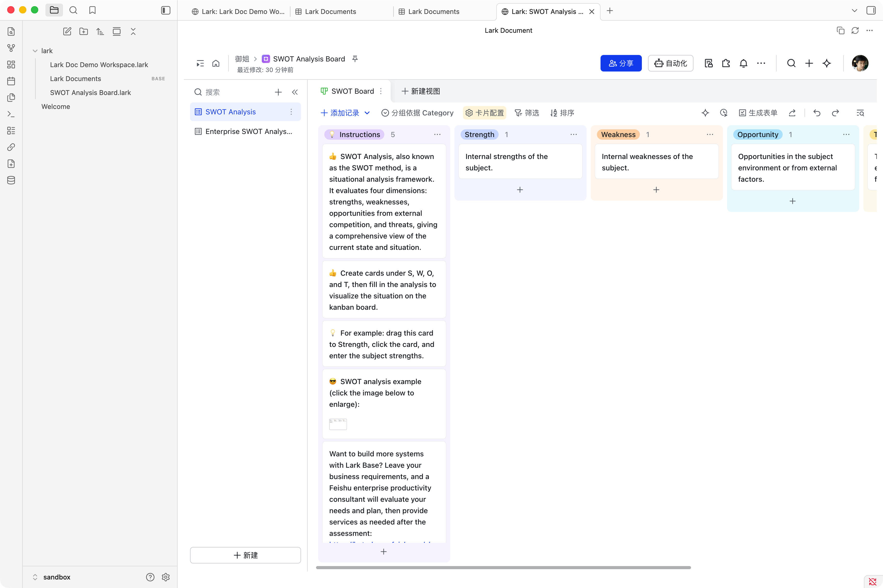This screenshot has width=883, height=588.
Task: Open the bookmarks icon in title bar
Action: [x=92, y=10]
